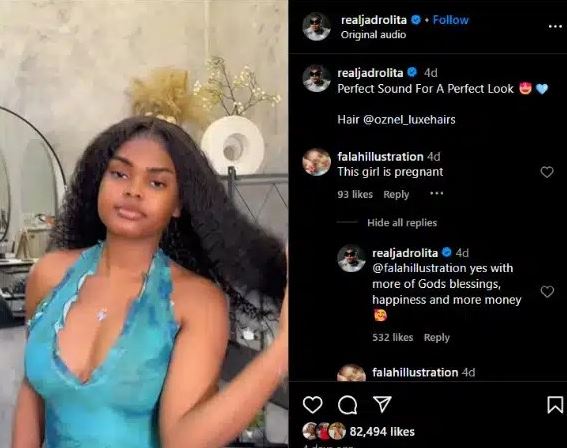Like the 'This girl is pregnant' comment
This screenshot has width=567, height=448.
point(547,172)
